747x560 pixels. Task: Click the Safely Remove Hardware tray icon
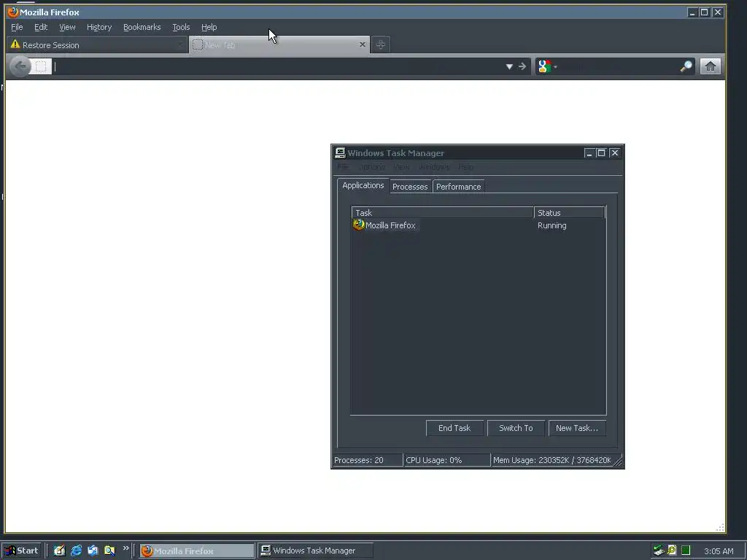click(x=659, y=551)
